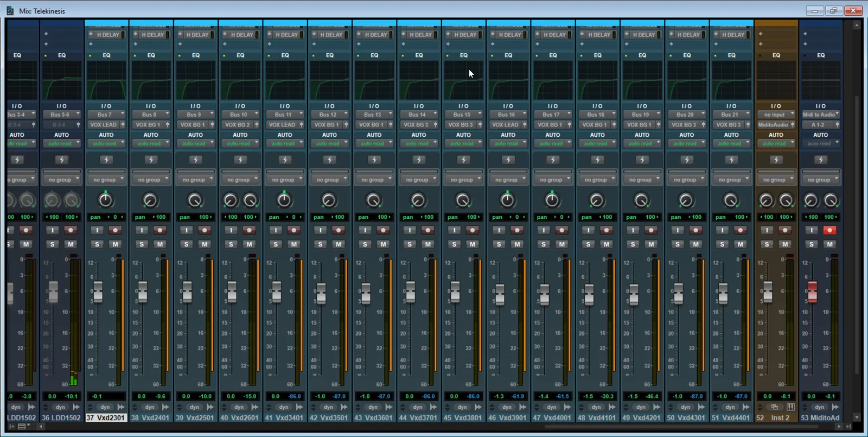868x437 pixels.
Task: Select track name 37 Vxd2301
Action: [x=106, y=417]
